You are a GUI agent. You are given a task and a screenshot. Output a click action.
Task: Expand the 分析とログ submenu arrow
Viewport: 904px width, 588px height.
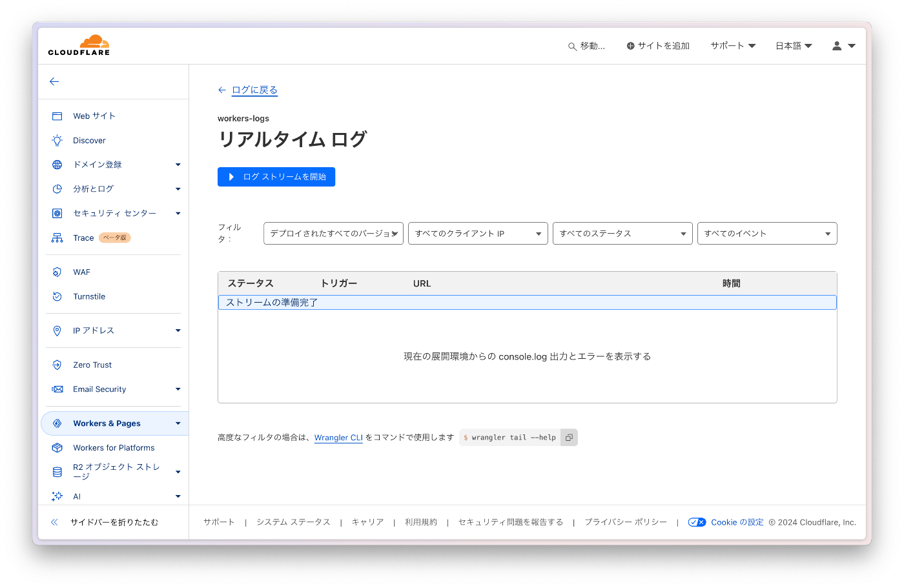pos(178,189)
